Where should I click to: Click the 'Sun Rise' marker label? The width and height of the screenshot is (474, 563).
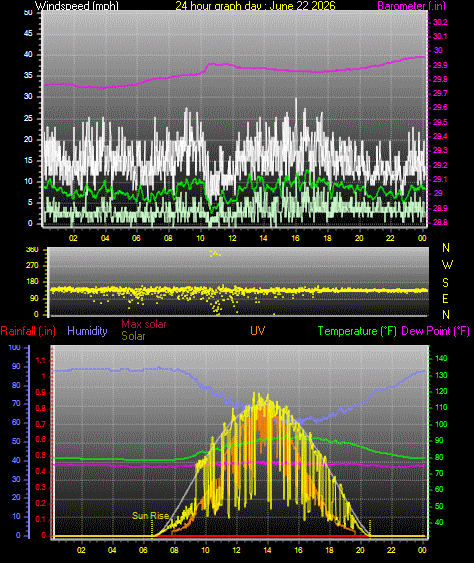point(150,516)
